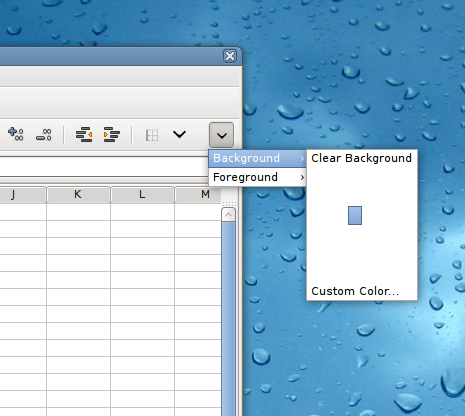
Task: Select column M header
Action: (198, 195)
